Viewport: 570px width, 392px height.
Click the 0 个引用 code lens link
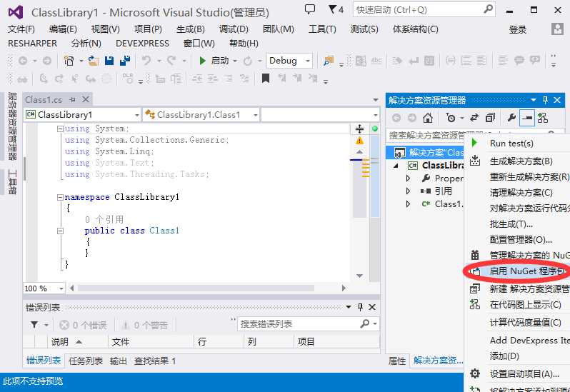[104, 219]
